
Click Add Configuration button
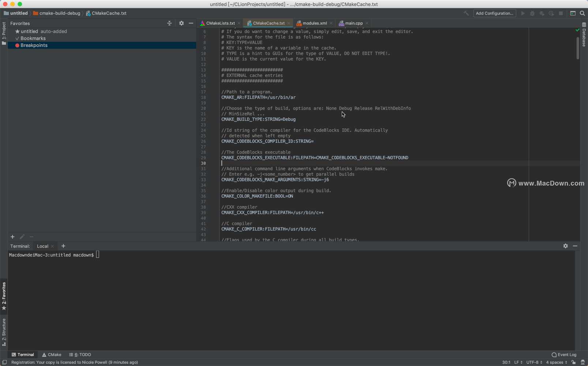tap(495, 13)
